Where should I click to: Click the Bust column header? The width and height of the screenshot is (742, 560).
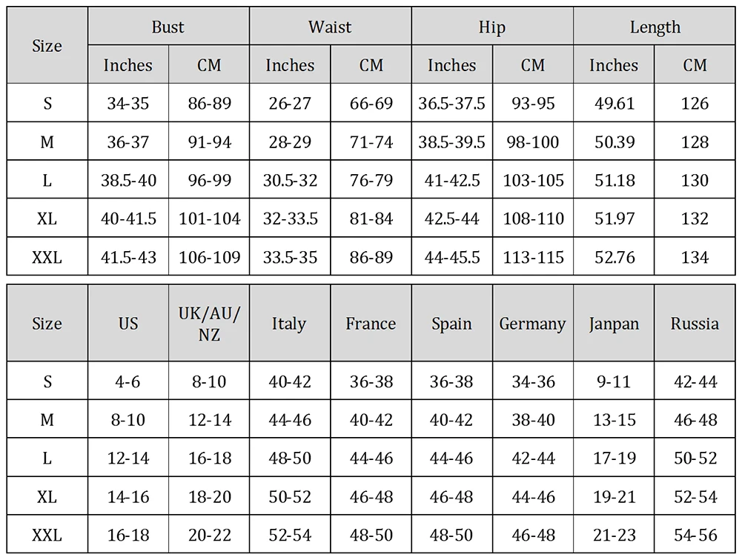tap(168, 27)
